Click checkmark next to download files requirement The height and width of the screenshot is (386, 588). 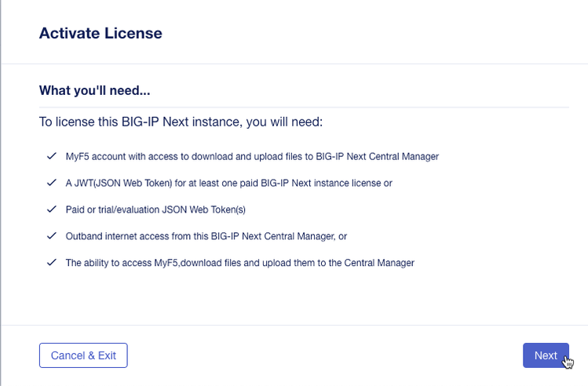[x=51, y=262]
